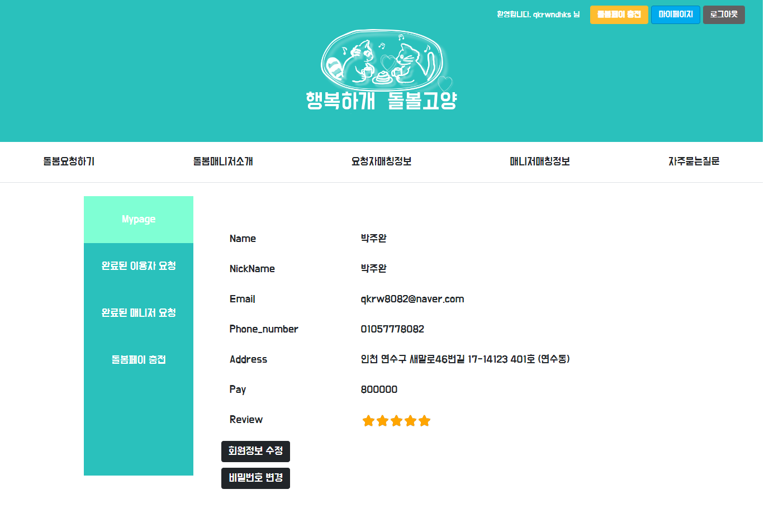Click the Name value 박주완
Viewport: 769px width, 532px height.
point(373,238)
